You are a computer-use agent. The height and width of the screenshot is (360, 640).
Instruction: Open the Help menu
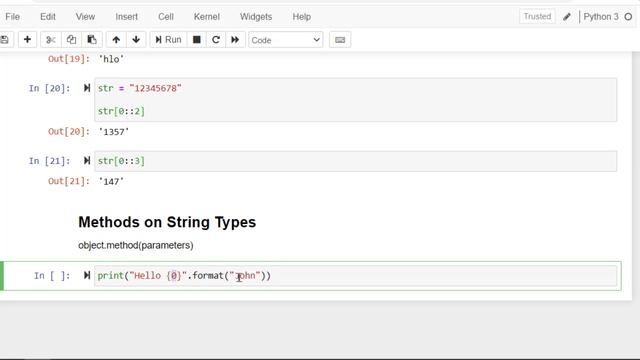coord(302,17)
